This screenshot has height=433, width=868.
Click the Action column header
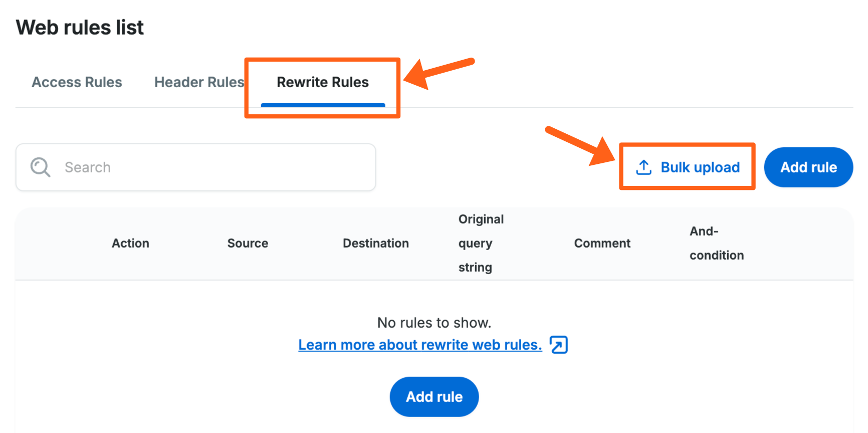[x=130, y=244]
